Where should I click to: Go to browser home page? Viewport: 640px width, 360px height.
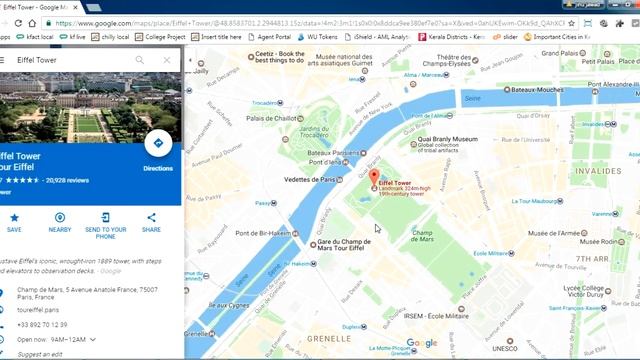32,23
